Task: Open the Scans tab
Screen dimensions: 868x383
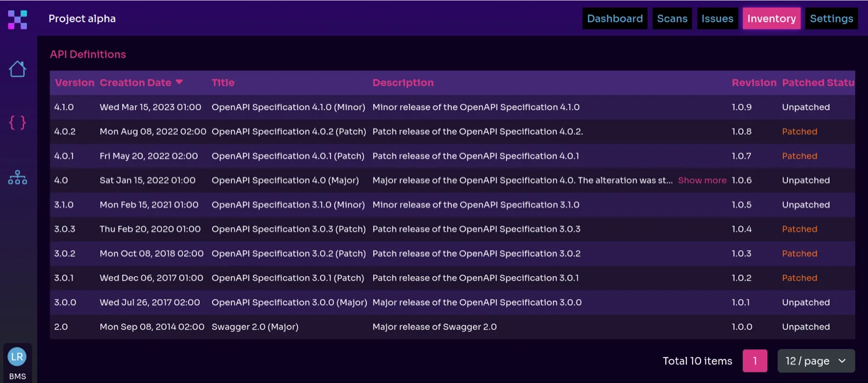Action: pos(672,18)
